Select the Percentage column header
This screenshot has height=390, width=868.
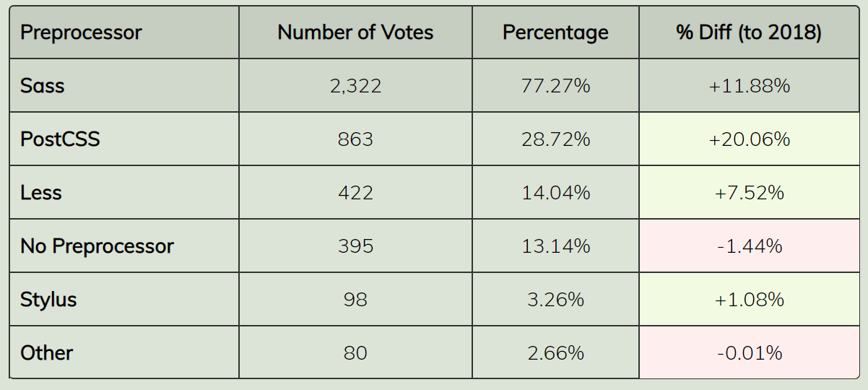(x=555, y=32)
